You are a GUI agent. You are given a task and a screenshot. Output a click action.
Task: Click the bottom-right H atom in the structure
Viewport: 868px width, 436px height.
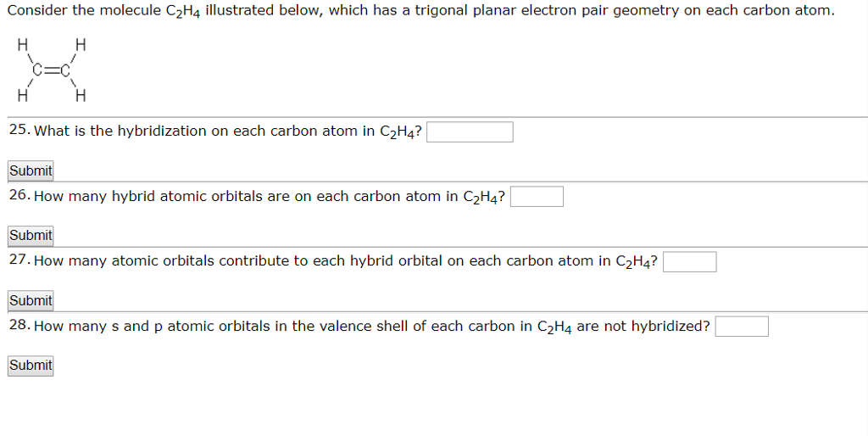[81, 96]
